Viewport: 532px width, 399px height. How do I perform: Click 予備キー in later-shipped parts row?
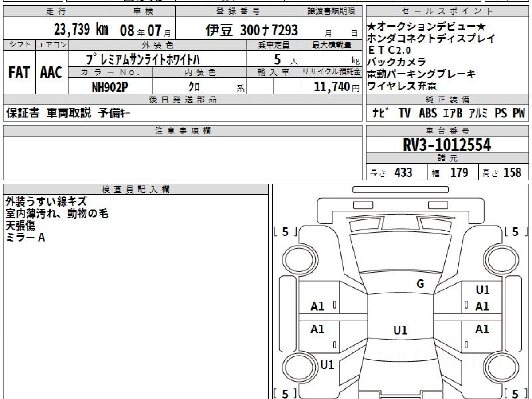pyautogui.click(x=114, y=113)
